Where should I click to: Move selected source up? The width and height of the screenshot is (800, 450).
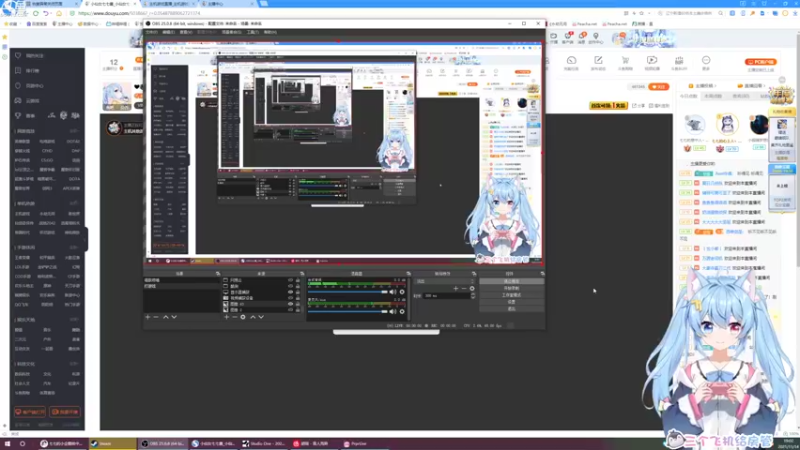click(253, 317)
